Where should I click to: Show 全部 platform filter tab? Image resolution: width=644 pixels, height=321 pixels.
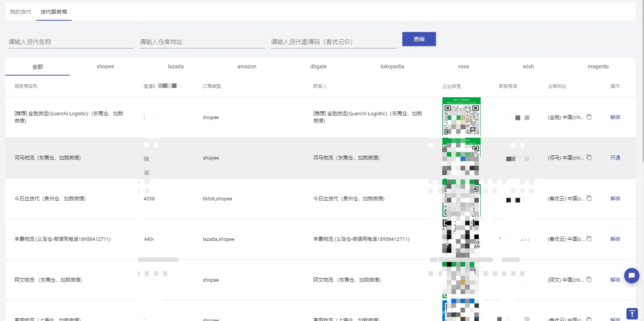37,67
